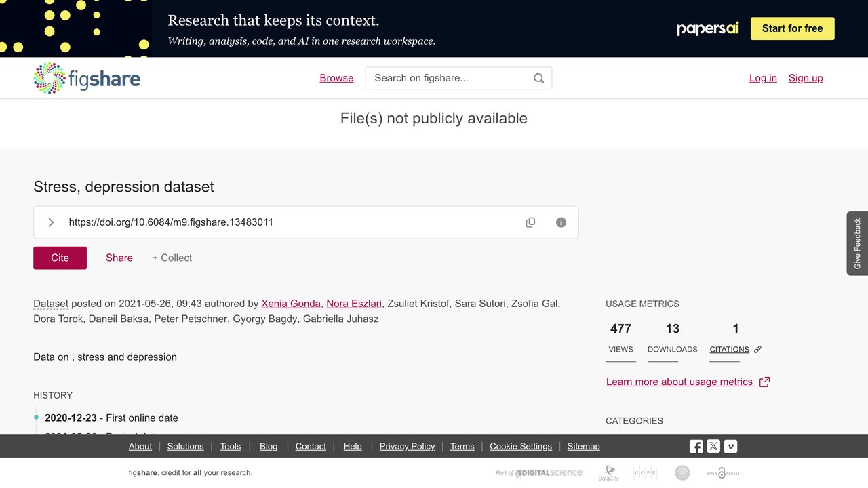Click the citations link chain icon

[x=757, y=350]
